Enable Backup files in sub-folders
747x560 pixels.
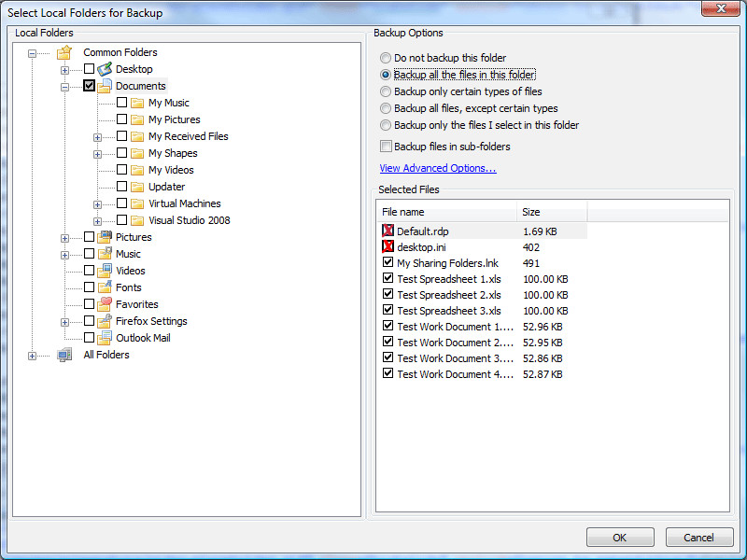pos(386,147)
